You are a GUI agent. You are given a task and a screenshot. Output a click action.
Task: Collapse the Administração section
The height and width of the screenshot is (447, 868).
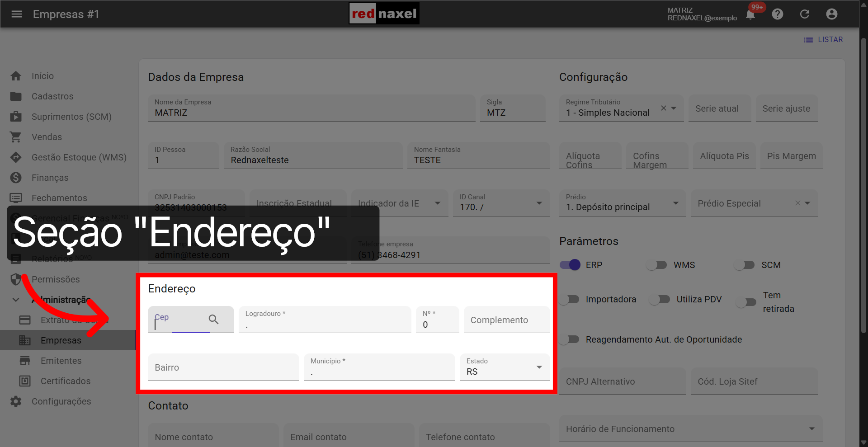[x=15, y=299]
